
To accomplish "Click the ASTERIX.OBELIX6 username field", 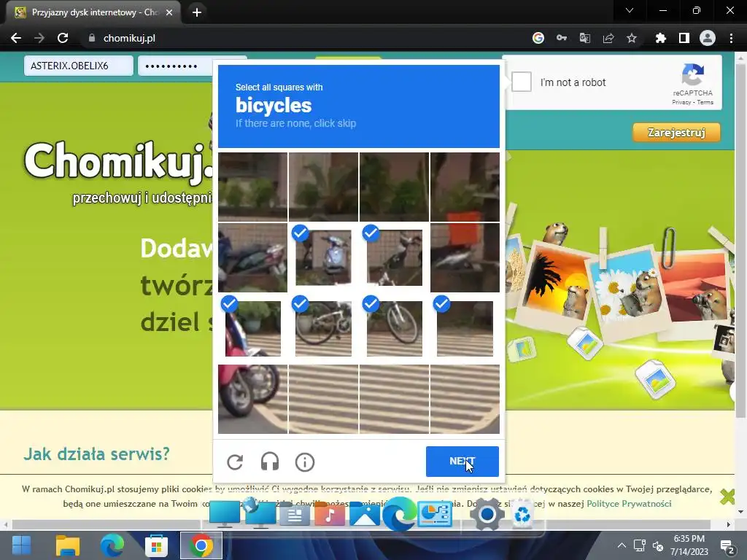I will pos(79,66).
